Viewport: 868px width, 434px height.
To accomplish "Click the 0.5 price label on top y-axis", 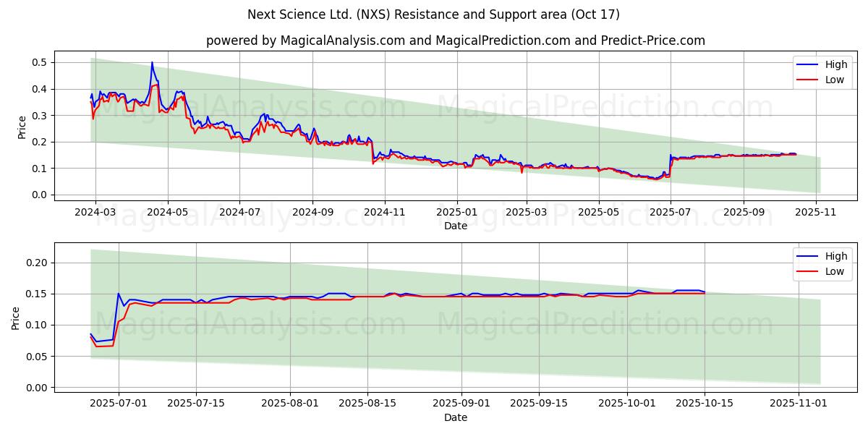I will point(40,63).
